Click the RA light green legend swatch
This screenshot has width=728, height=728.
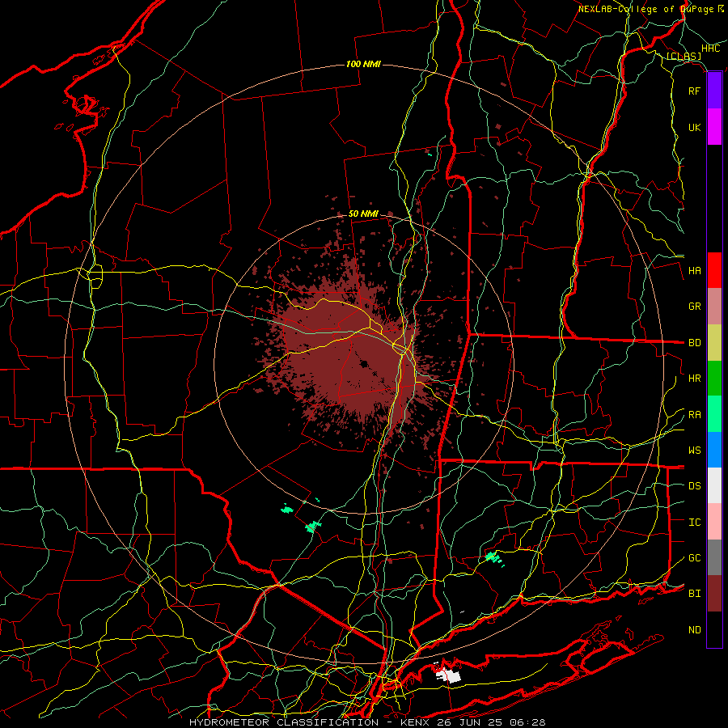714,414
